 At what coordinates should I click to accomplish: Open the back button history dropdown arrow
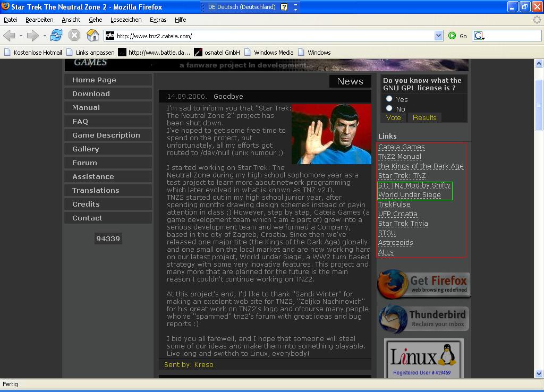[21, 36]
